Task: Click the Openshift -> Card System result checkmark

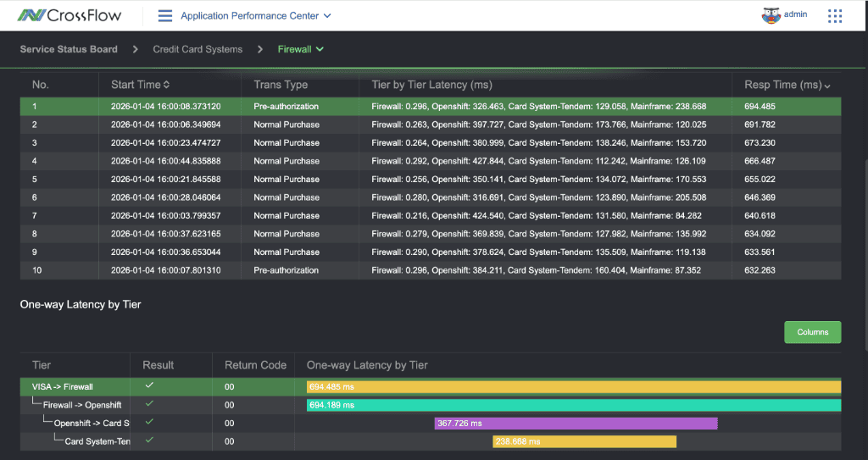Action: click(x=149, y=422)
